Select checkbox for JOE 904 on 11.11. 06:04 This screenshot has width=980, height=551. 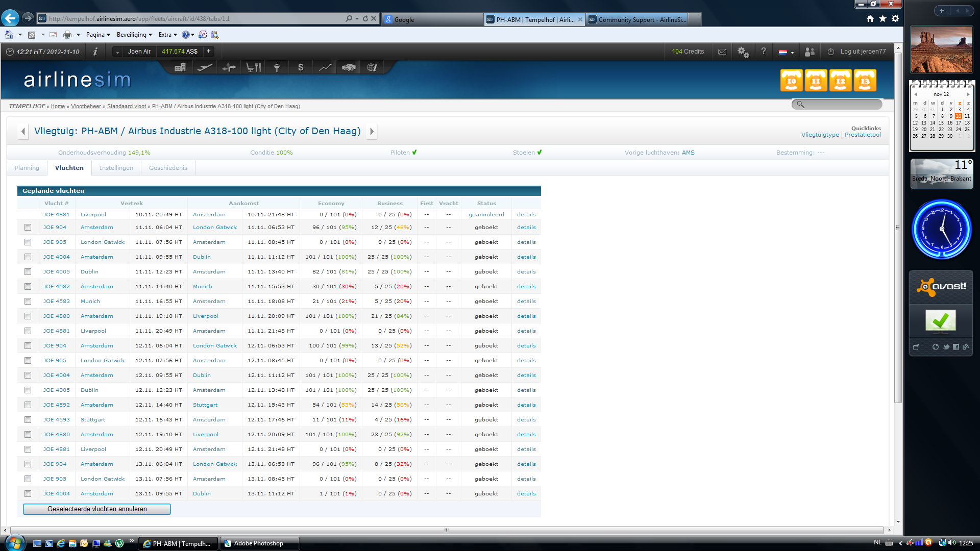(28, 228)
